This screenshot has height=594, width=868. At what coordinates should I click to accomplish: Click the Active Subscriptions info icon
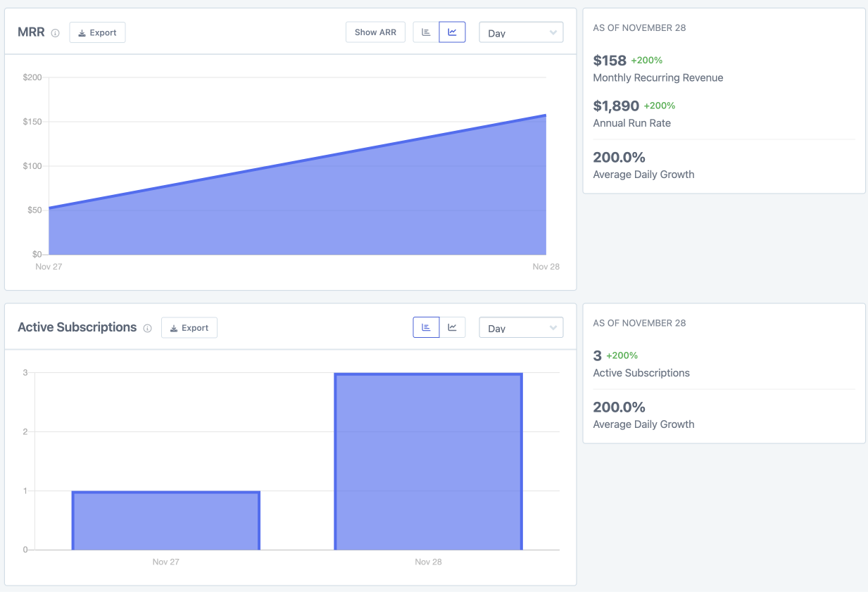tap(146, 327)
